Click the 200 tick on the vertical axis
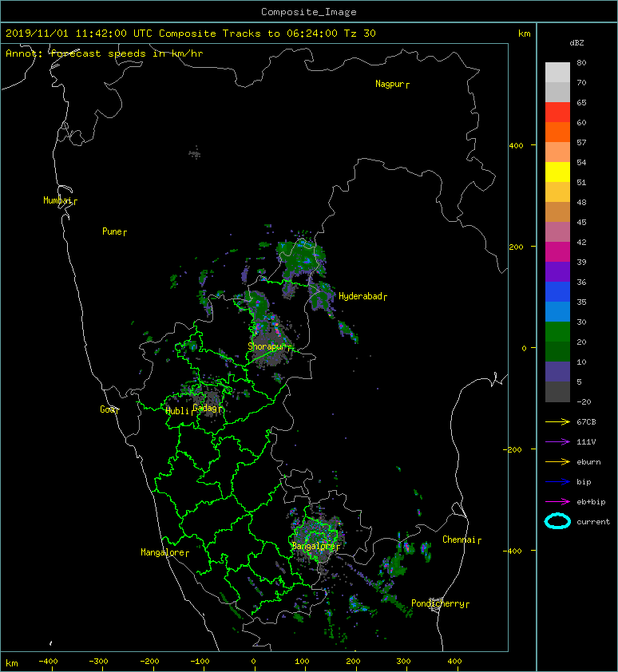 (x=516, y=247)
